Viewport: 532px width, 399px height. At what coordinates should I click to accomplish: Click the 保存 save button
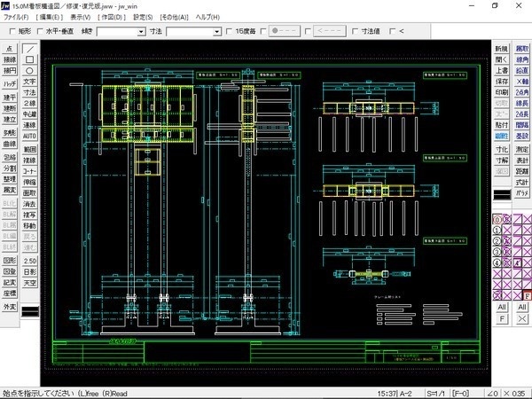(502, 82)
